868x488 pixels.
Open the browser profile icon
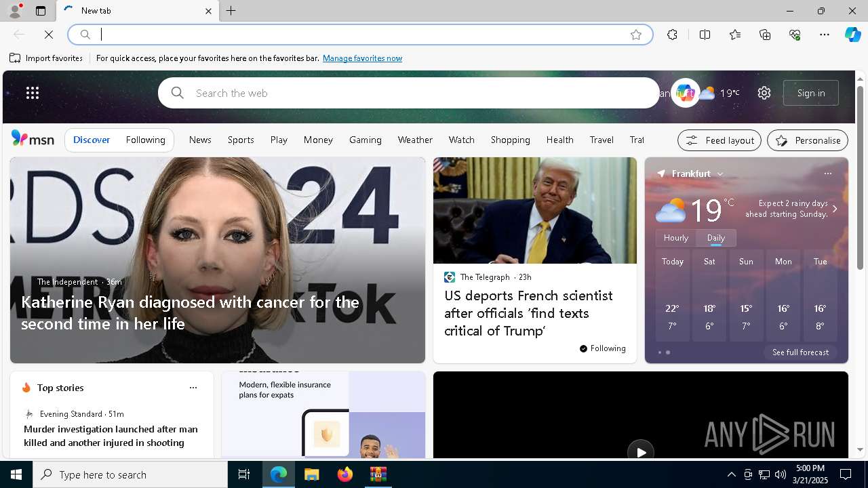point(14,11)
